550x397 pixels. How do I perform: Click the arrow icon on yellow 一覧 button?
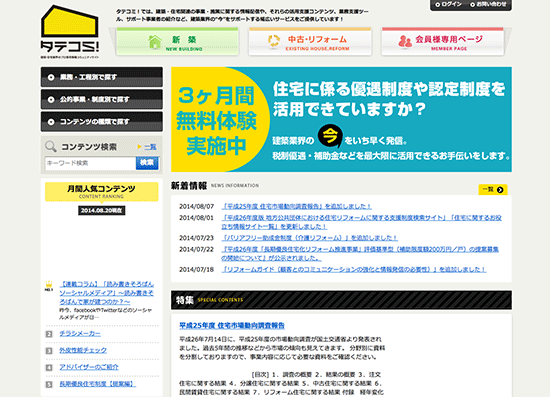(500, 190)
